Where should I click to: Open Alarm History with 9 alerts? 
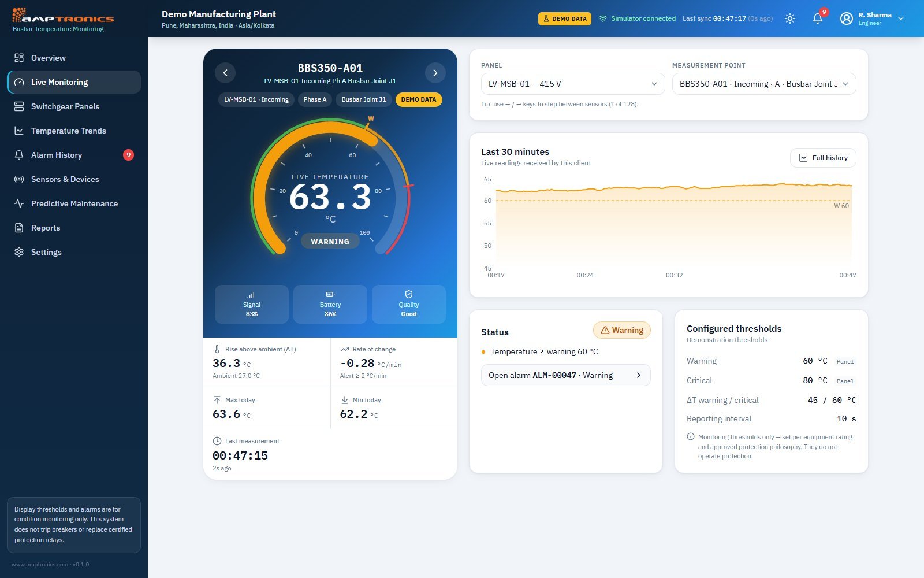coord(74,155)
